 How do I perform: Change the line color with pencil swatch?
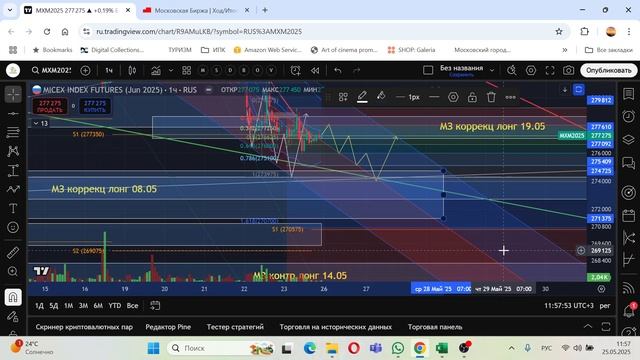pos(362,97)
